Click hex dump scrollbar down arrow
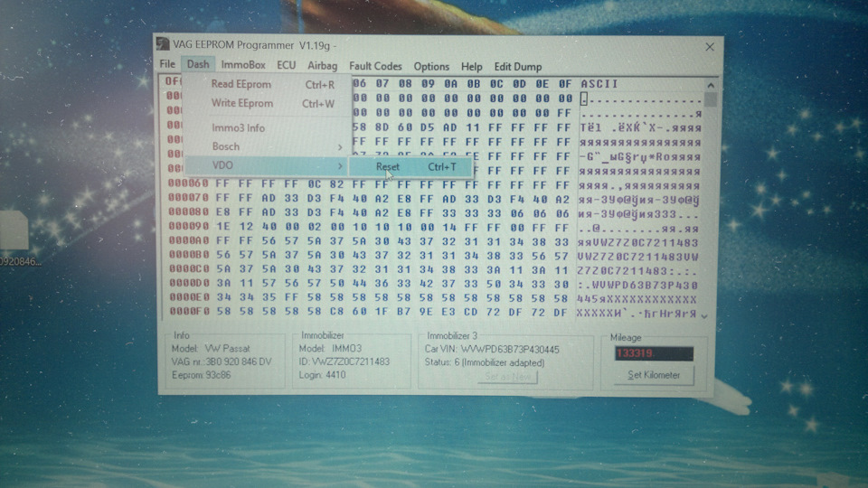The image size is (868, 488). coord(704,316)
